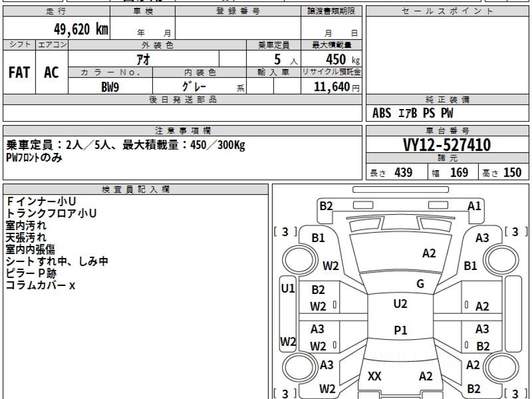Click the 車検 header cell
The width and height of the screenshot is (532, 399).
click(x=143, y=11)
